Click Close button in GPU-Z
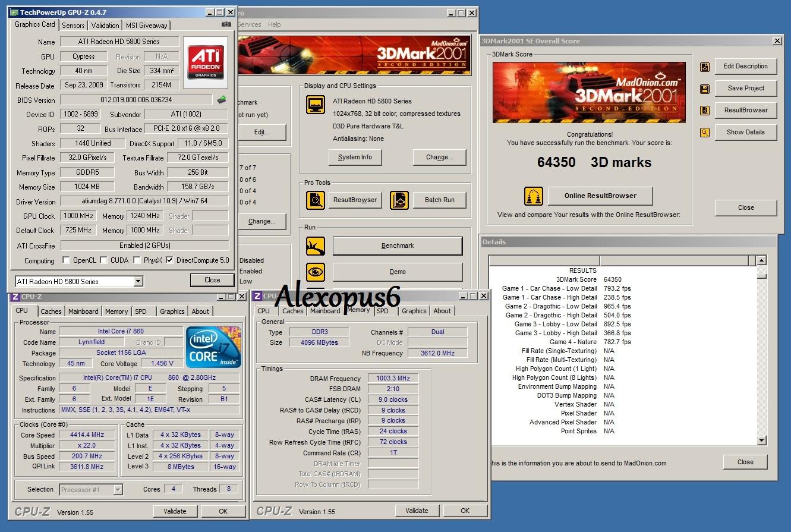 [x=212, y=280]
